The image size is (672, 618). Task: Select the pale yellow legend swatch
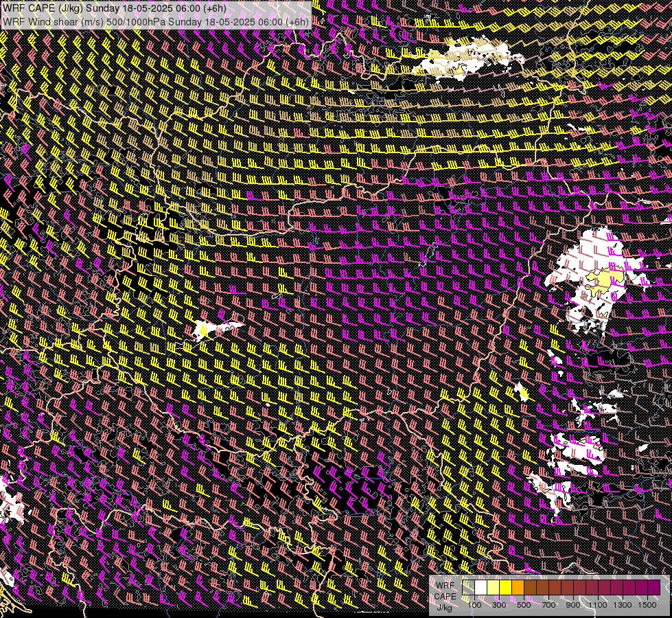[x=494, y=588]
